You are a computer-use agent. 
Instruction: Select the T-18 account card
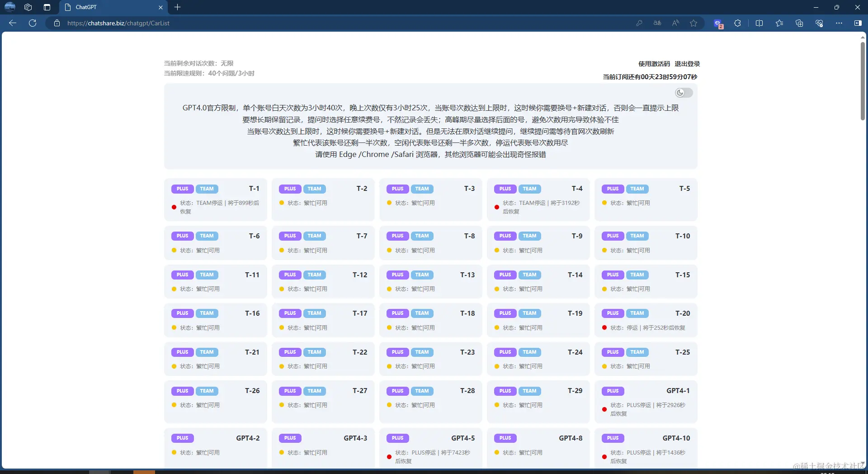tap(431, 320)
